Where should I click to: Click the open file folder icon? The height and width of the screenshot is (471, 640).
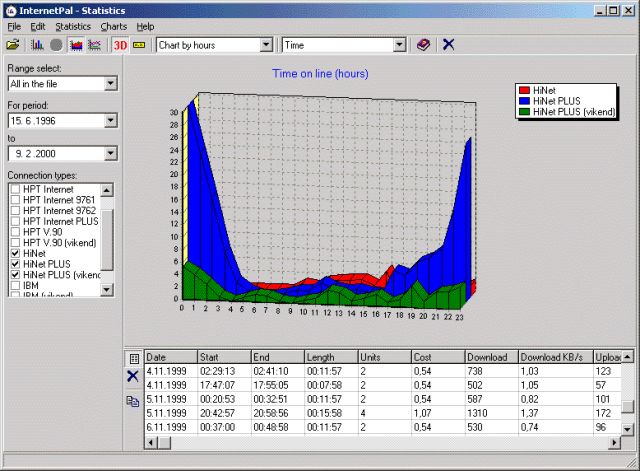(x=12, y=45)
